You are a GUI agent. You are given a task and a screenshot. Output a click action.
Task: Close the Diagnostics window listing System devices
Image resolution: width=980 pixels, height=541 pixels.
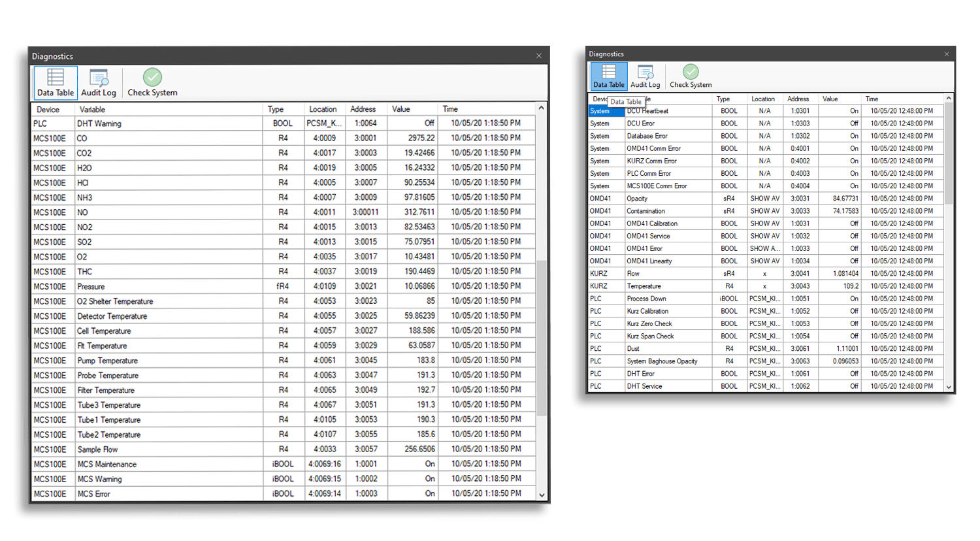[x=947, y=54]
